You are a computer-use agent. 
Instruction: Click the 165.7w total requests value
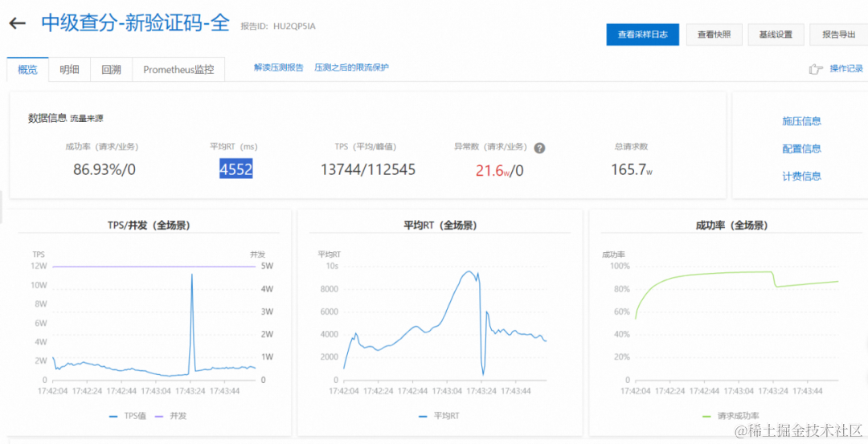click(x=631, y=169)
